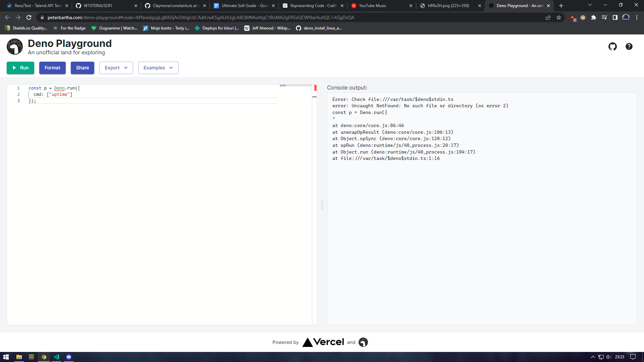Viewport: 644px width, 362px height.
Task: Click the Deno Playground dinosaur logo
Action: point(15,47)
